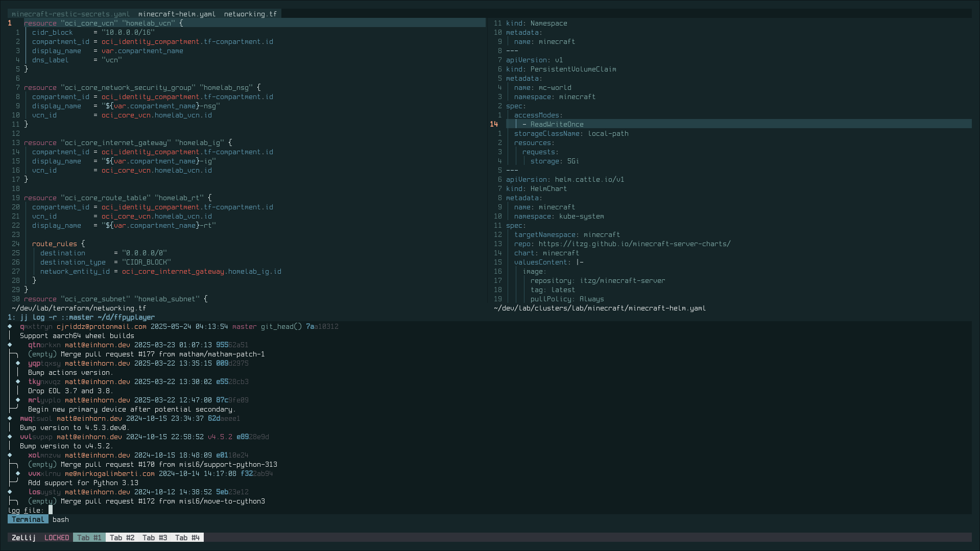Select the minecraft-restic-secrets.yaml tab
980x551 pixels.
pyautogui.click(x=69, y=14)
